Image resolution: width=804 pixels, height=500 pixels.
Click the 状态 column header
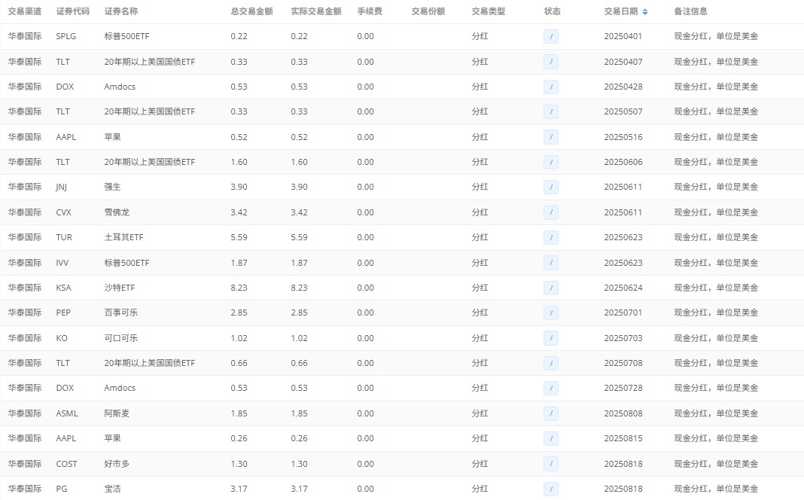(552, 11)
